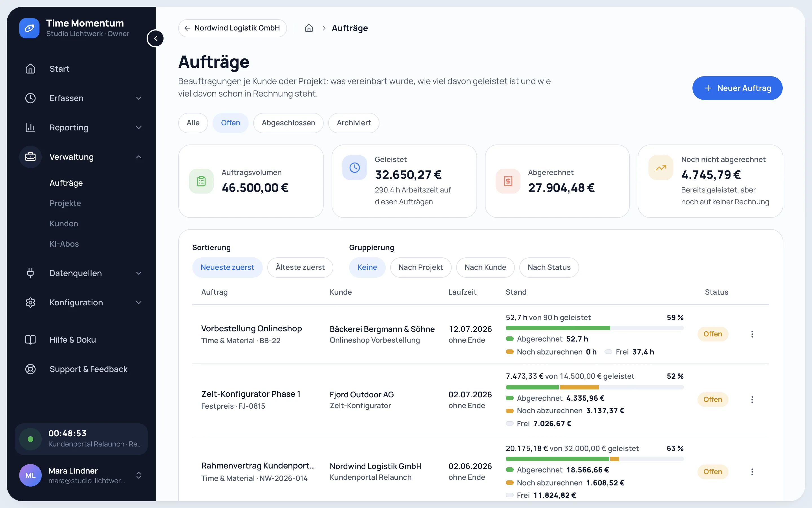The image size is (812, 508).
Task: Click the Aufträge breadcrumb label
Action: [350, 28]
